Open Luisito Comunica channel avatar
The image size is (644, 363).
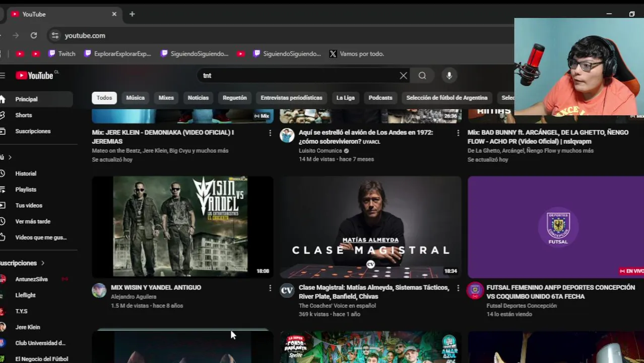click(x=287, y=135)
